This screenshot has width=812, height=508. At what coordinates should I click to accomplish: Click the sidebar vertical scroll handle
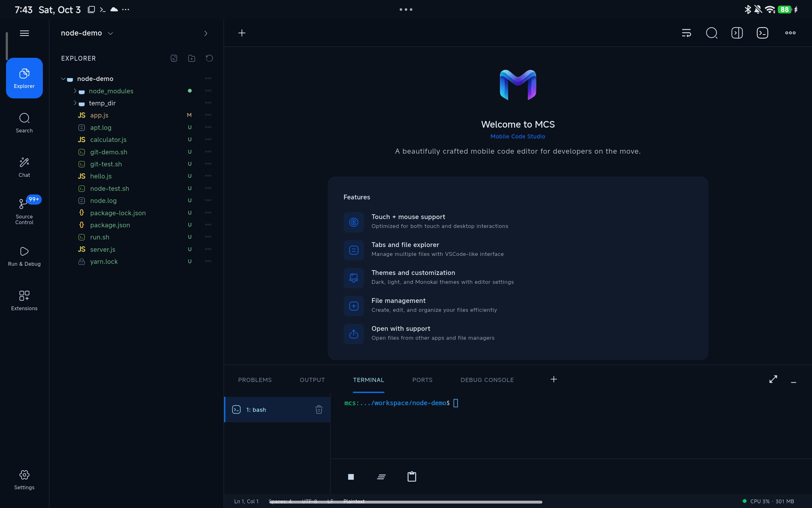tap(6, 46)
